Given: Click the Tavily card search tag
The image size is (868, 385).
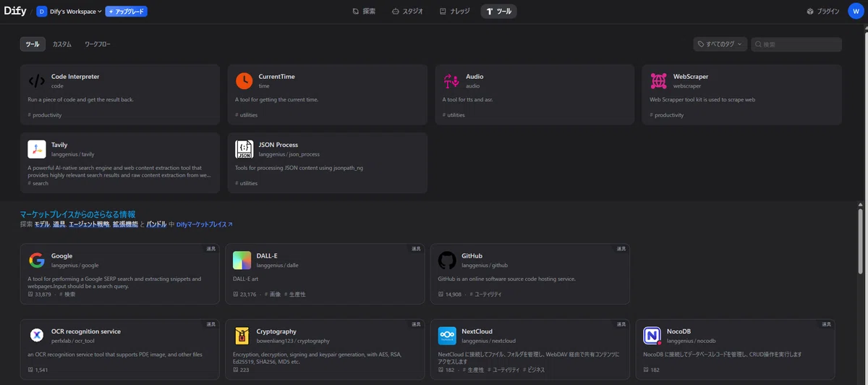Looking at the screenshot, I should coord(38,183).
